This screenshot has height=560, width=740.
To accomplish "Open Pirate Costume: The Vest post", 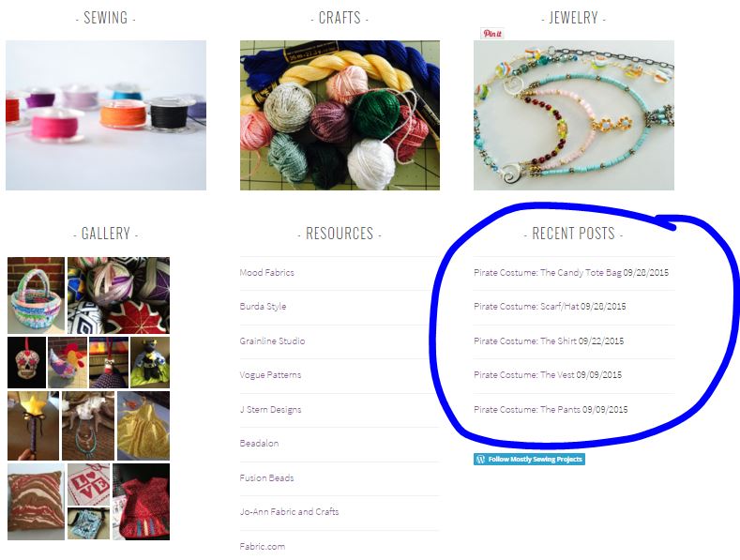I will (x=524, y=375).
